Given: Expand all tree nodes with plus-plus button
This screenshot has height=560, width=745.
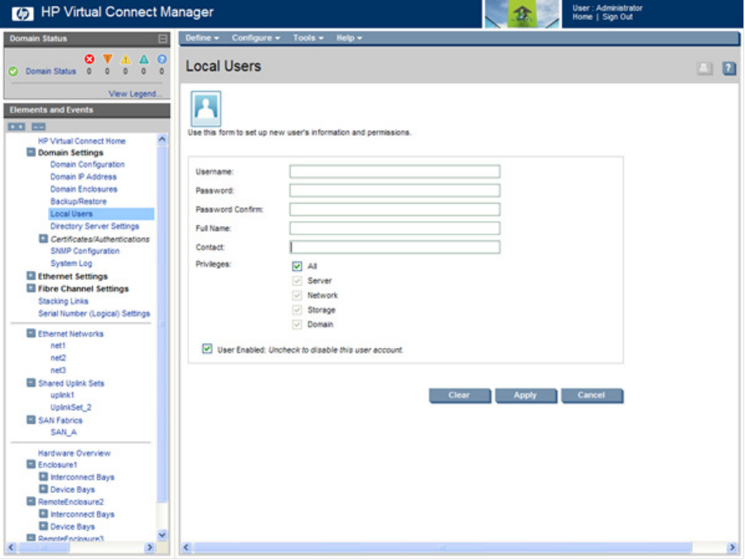Looking at the screenshot, I should [x=17, y=127].
